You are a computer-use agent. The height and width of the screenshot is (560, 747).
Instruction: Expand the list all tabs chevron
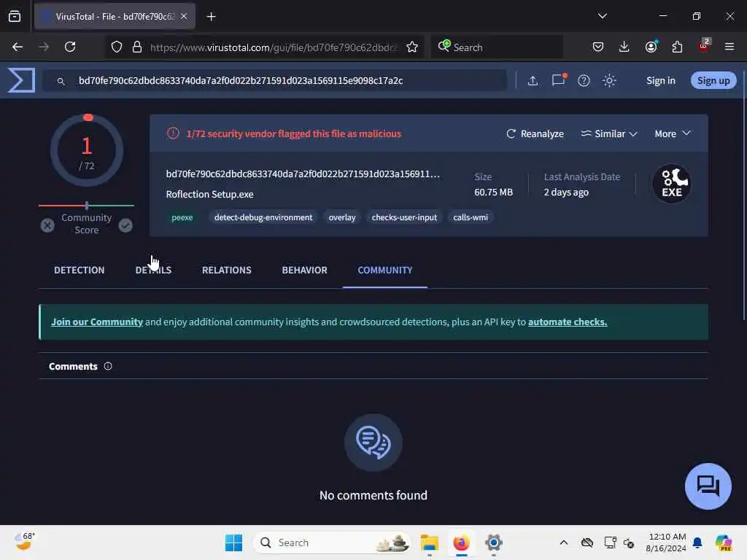[x=603, y=16]
